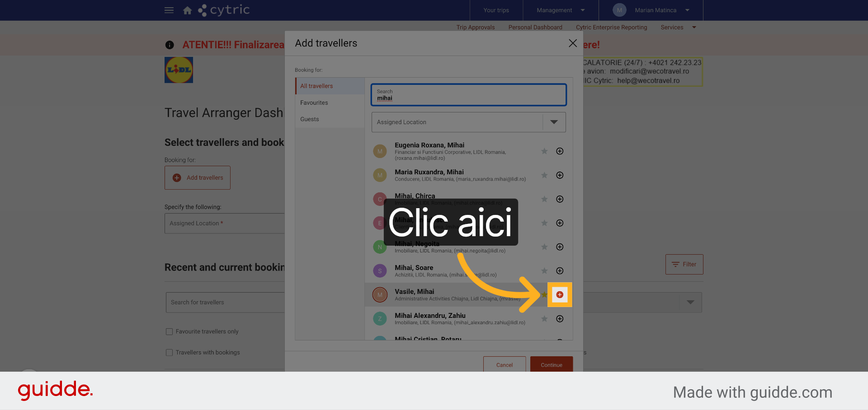Viewport: 868px width, 410px height.
Task: Open the hamburger menu icon
Action: point(169,10)
